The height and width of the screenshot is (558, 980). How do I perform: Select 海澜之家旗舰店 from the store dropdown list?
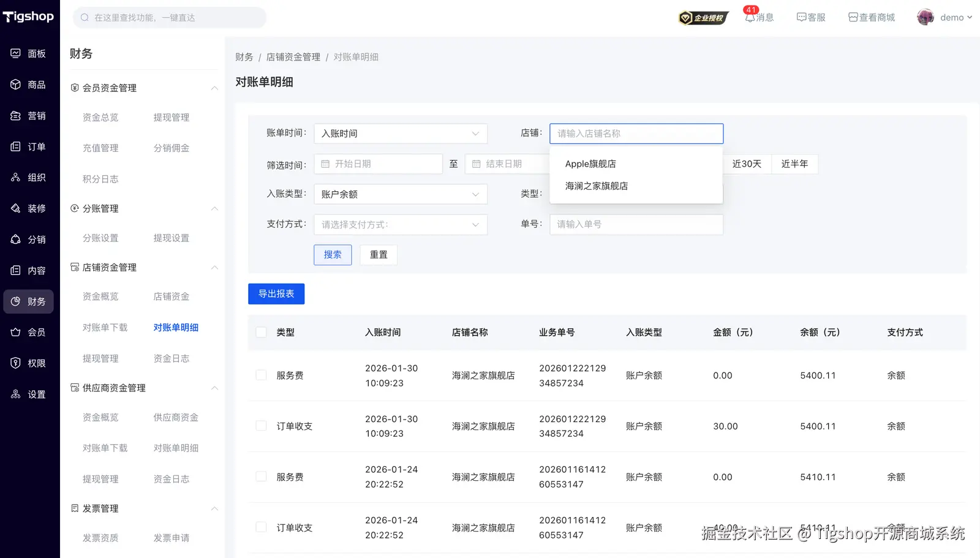pyautogui.click(x=636, y=186)
